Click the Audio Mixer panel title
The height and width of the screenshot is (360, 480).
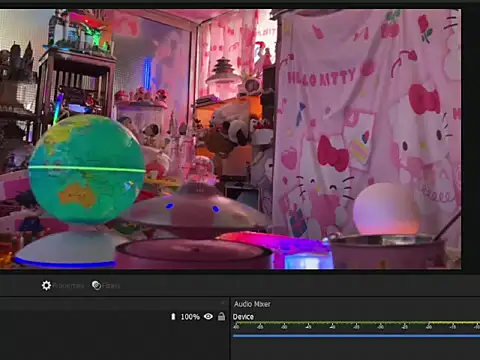pyautogui.click(x=252, y=304)
